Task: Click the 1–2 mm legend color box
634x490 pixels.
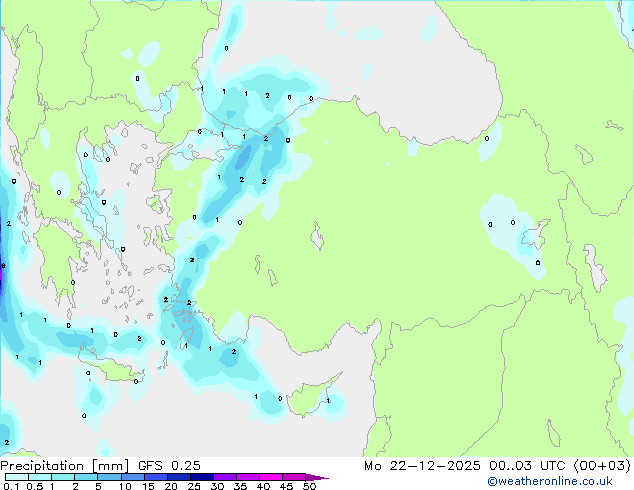Action: pyautogui.click(x=63, y=477)
